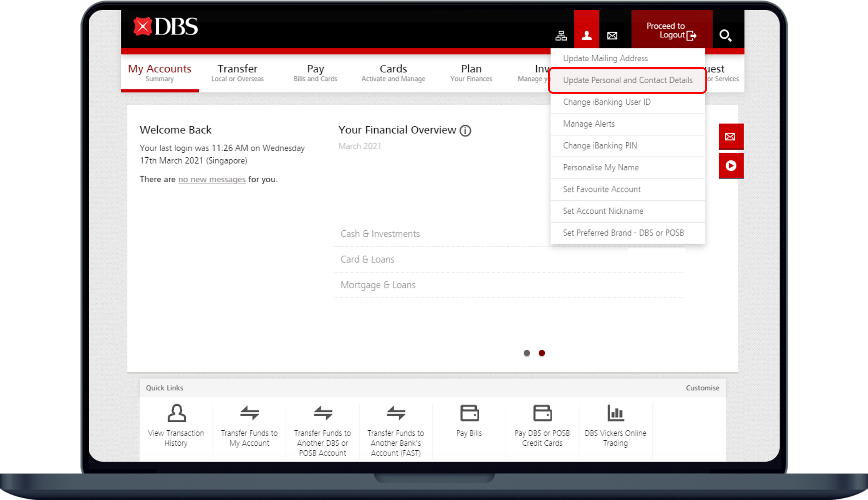
Task: Click the red side envelope button
Action: coord(731,136)
